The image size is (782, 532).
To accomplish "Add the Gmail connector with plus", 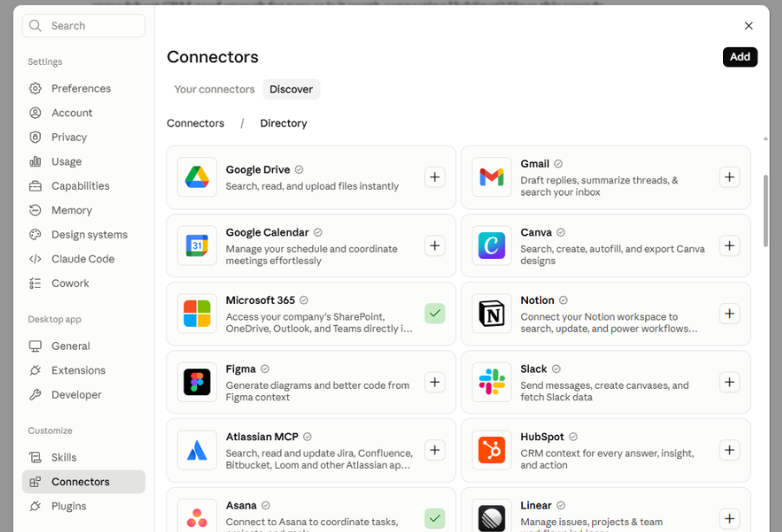I will pos(730,177).
